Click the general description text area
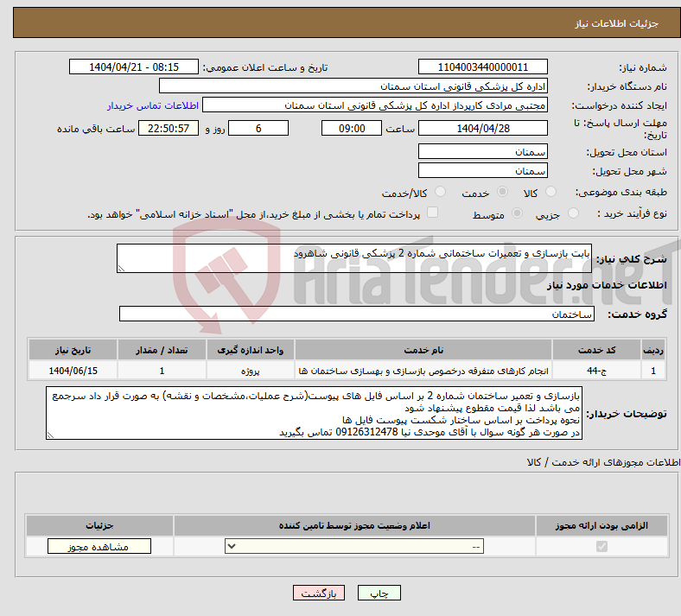Viewport: 681px width, 616px height. click(354, 258)
